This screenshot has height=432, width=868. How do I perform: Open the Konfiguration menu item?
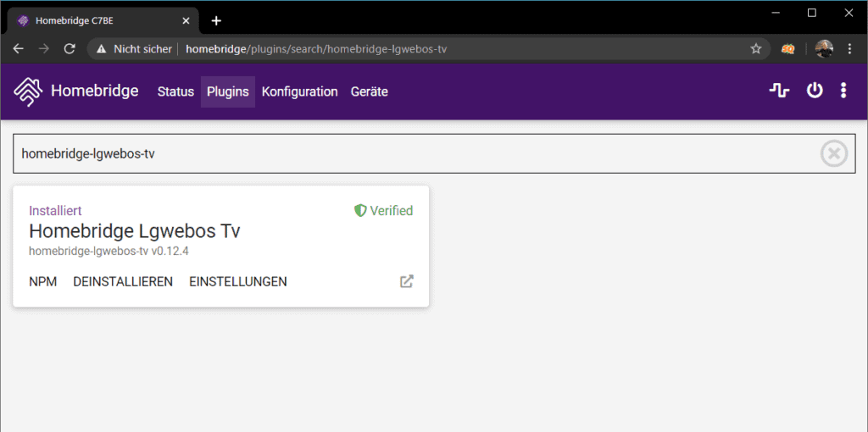point(299,91)
